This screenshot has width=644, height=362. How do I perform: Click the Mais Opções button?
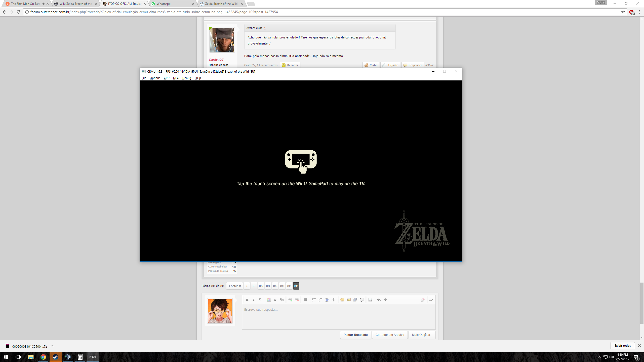(422, 335)
